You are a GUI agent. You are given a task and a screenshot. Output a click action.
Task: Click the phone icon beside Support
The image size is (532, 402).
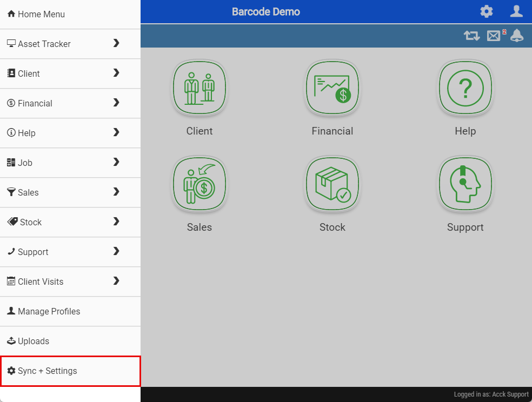tap(11, 251)
